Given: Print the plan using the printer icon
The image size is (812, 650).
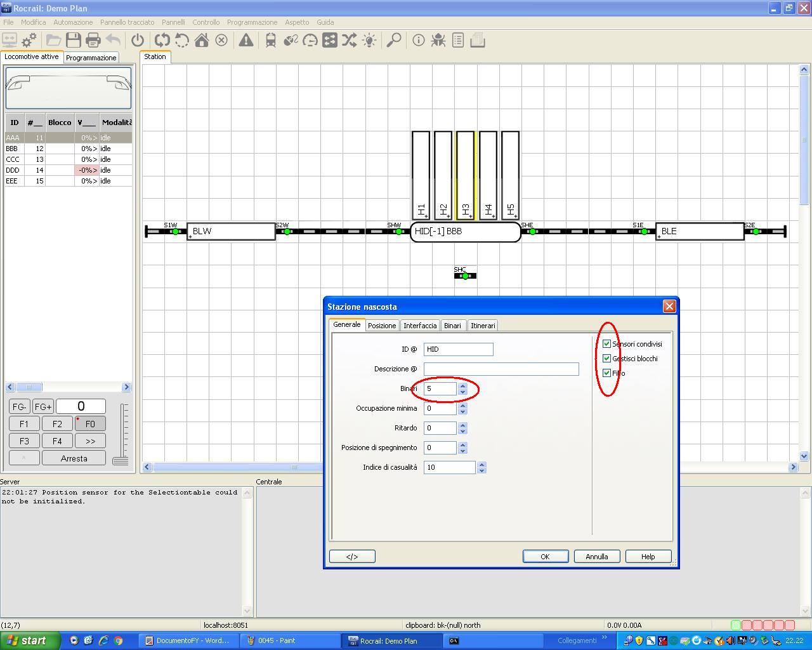Looking at the screenshot, I should tap(93, 41).
